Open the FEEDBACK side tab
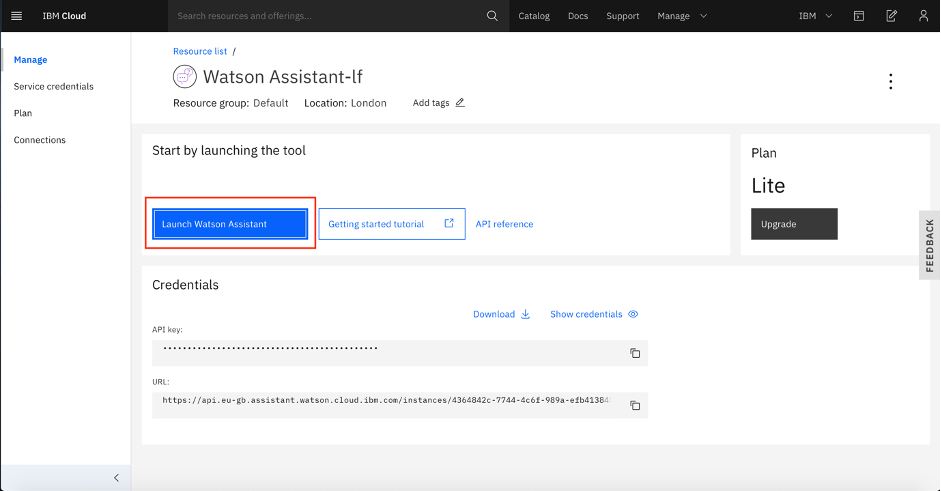The width and height of the screenshot is (941, 491). coord(930,245)
